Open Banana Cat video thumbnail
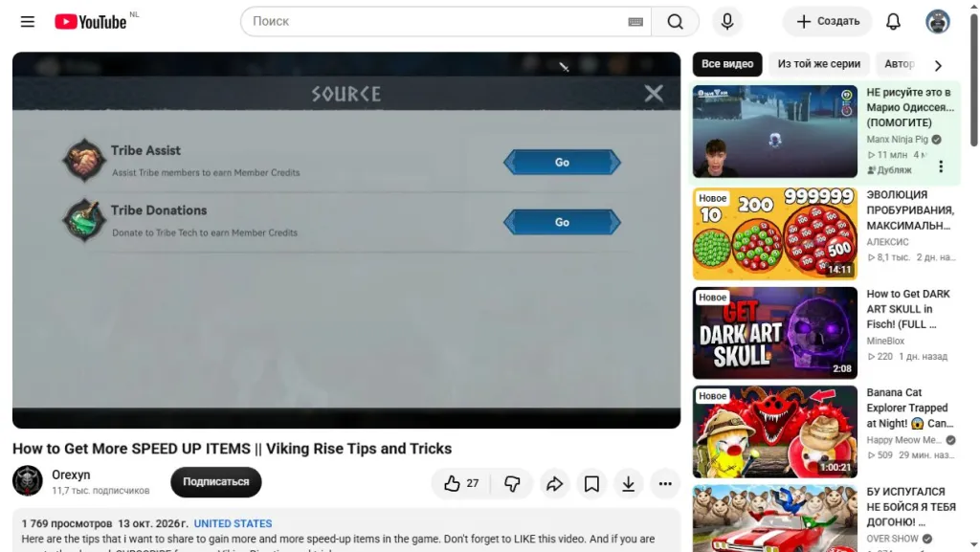Viewport: 980px width, 552px height. [x=774, y=431]
